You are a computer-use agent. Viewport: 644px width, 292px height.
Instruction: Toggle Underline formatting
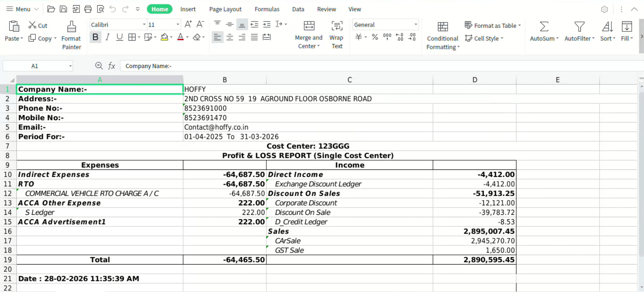pos(119,37)
